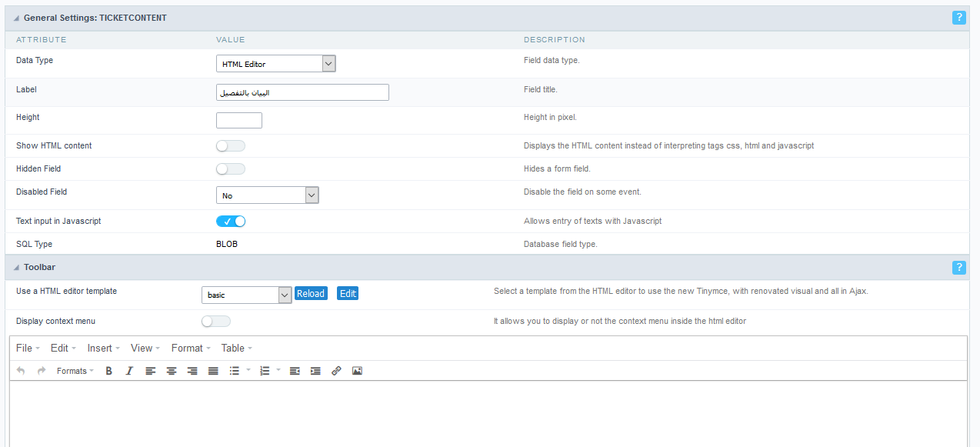The height and width of the screenshot is (447, 980).
Task: Click the VALUE column header
Action: pyautogui.click(x=231, y=39)
